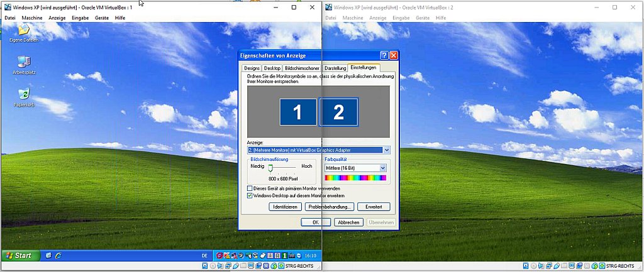The height and width of the screenshot is (272, 644).
Task: Click the dialog's question mark help icon
Action: click(x=384, y=55)
